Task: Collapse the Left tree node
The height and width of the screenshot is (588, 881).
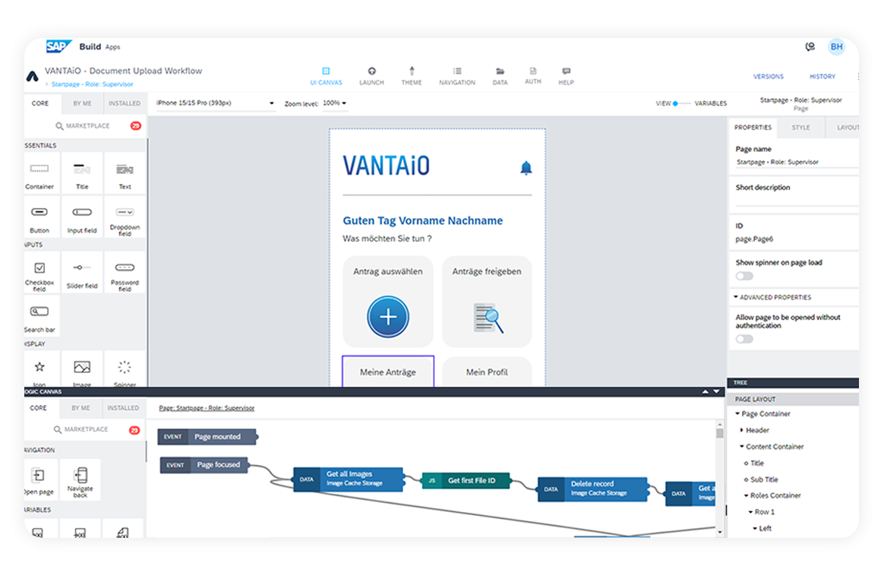Action: pyautogui.click(x=755, y=528)
